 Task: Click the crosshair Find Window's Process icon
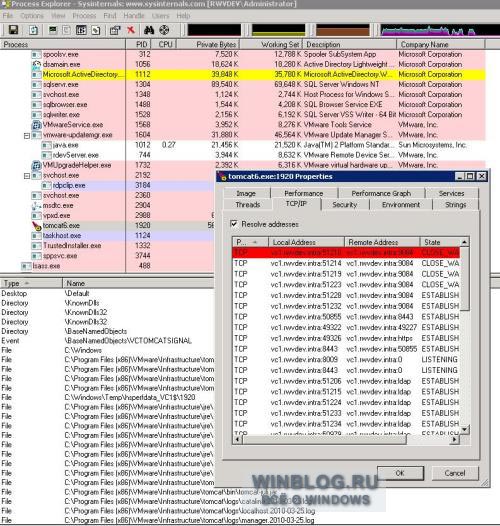tap(164, 30)
